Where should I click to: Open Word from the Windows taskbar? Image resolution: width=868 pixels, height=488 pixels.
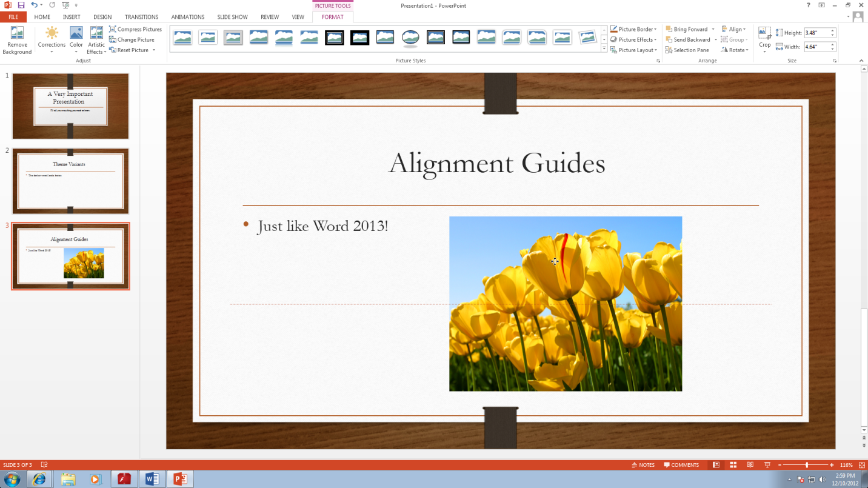152,479
